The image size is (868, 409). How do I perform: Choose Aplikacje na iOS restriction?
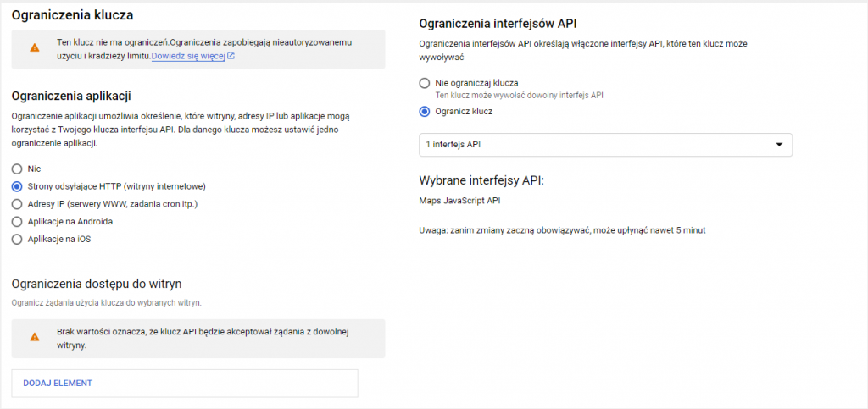click(x=17, y=239)
